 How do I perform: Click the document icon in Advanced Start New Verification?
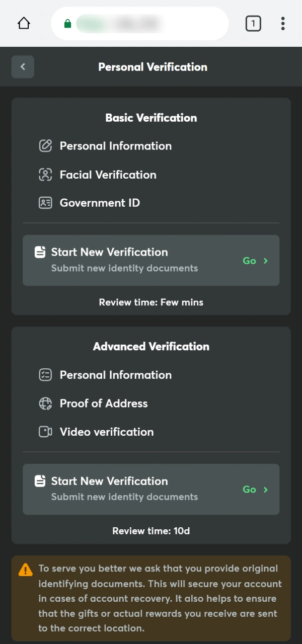coord(40,481)
